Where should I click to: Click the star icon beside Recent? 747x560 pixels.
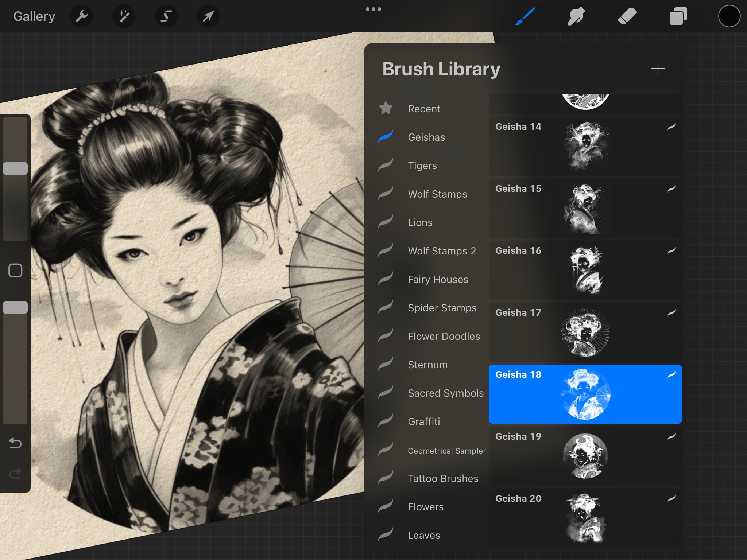(386, 108)
